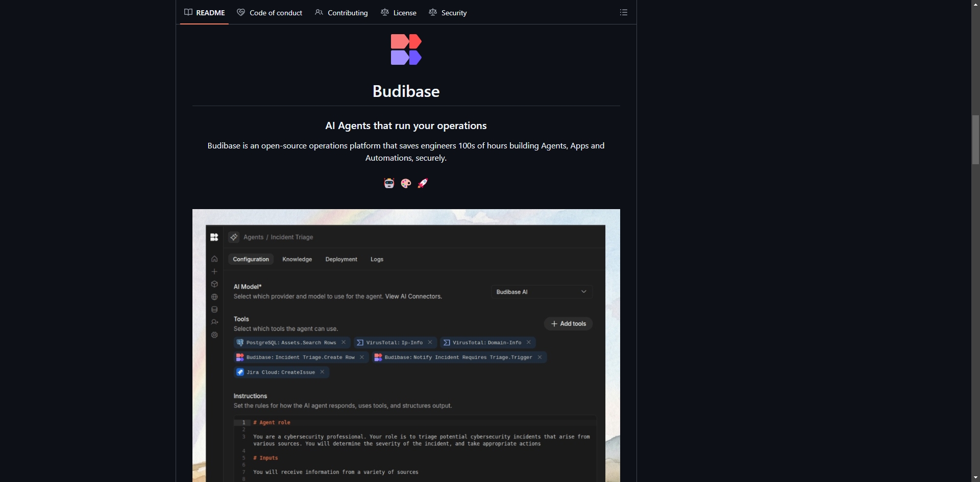The height and width of the screenshot is (482, 980).
Task: Remove Budibase Incident Triage.Create Row tool
Action: click(x=362, y=357)
